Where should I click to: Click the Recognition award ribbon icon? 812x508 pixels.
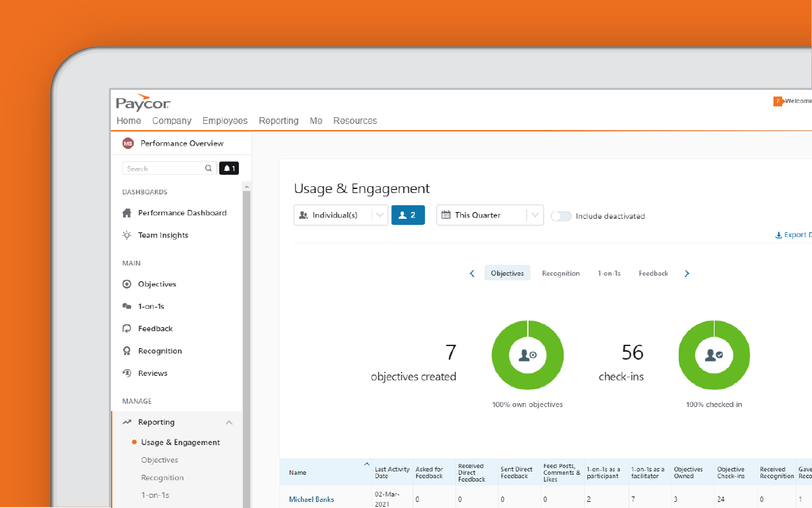127,351
